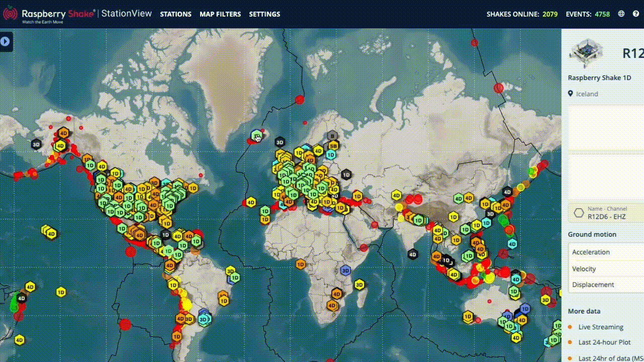Expand the left sidebar arrow panel
Image resolution: width=644 pixels, height=362 pixels.
[x=6, y=41]
